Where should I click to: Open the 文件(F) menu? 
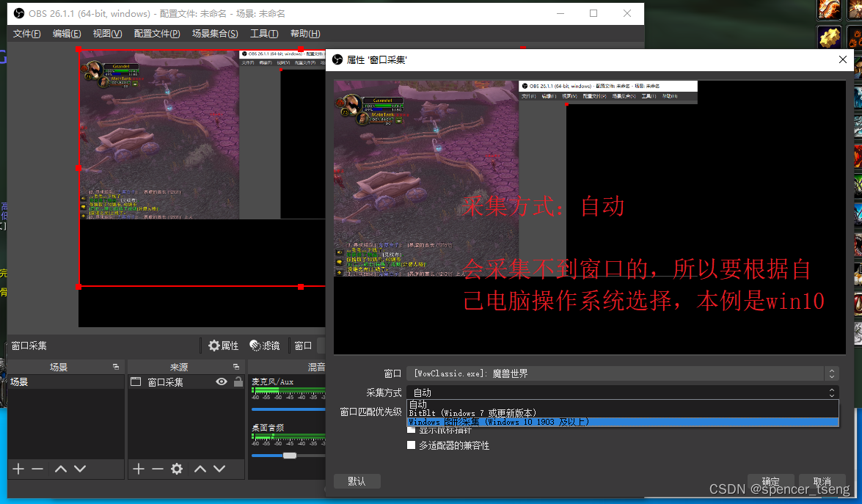click(27, 34)
